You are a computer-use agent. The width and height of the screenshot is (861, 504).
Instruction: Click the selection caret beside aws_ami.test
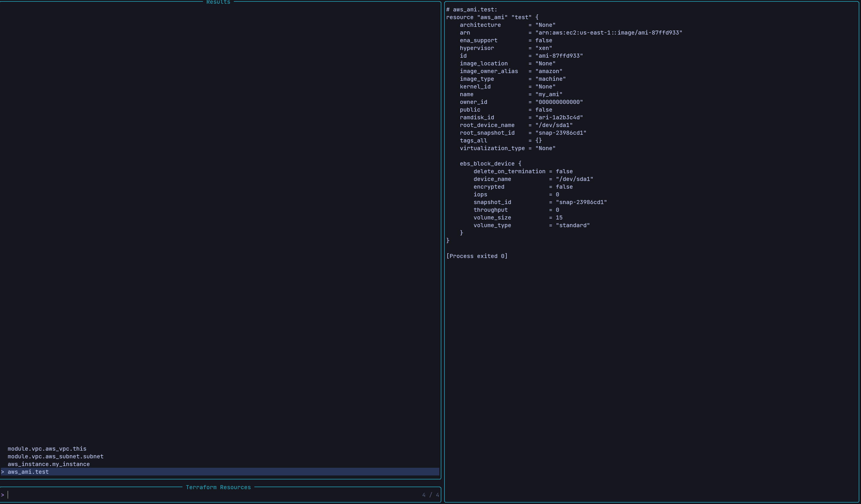click(x=3, y=472)
